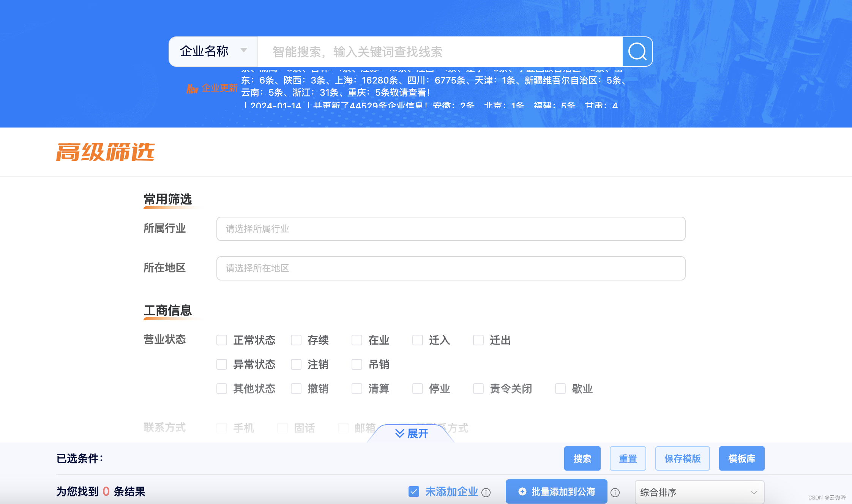
Task: Click the double-chevron 展开 icon
Action: tap(399, 433)
